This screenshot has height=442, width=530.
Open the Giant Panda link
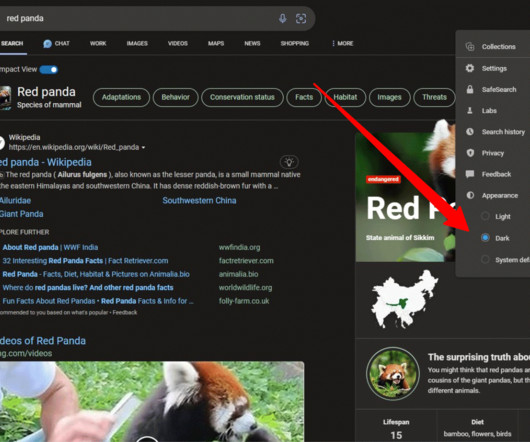21,214
